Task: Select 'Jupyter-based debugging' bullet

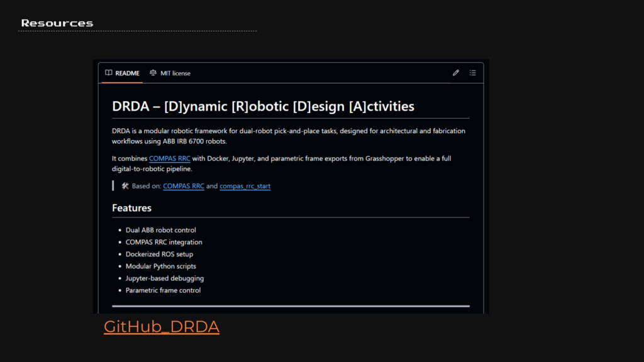Action: tap(165, 278)
